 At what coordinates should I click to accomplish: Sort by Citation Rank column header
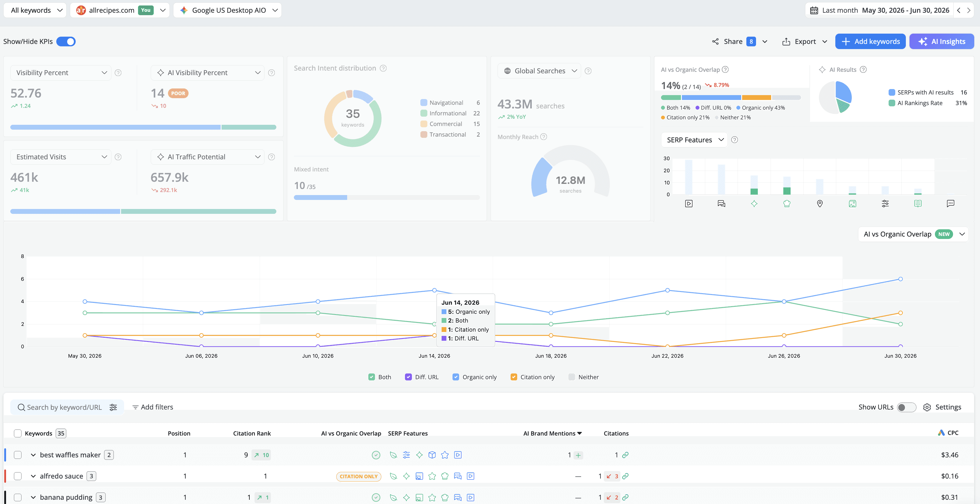tap(252, 433)
